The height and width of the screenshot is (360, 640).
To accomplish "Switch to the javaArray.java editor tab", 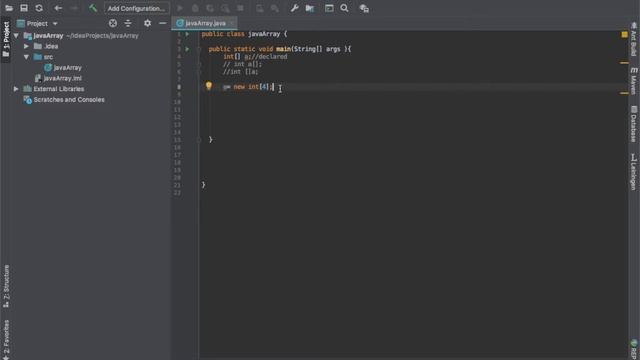I will [x=205, y=23].
